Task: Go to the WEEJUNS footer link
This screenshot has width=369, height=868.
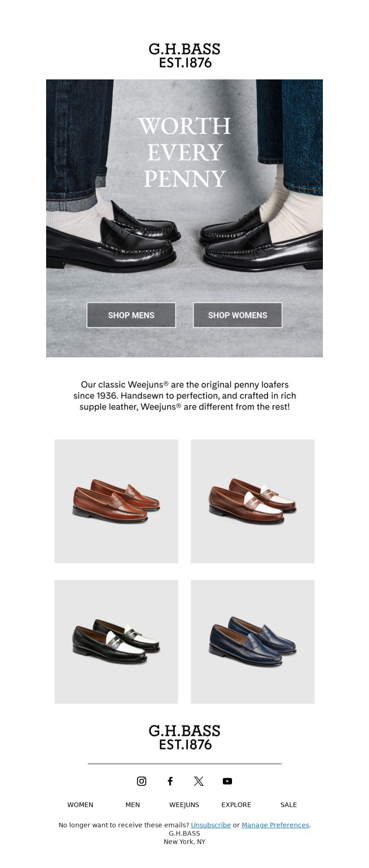Action: point(184,804)
